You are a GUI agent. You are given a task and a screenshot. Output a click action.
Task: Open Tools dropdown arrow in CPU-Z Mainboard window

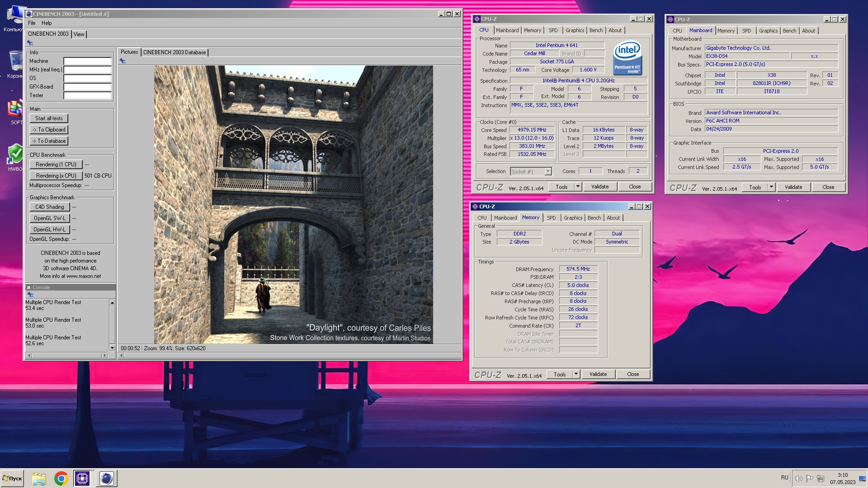(x=771, y=187)
